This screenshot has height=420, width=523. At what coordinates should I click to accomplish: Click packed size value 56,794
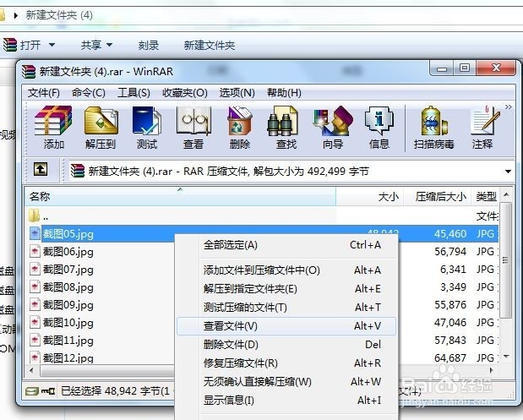[450, 251]
